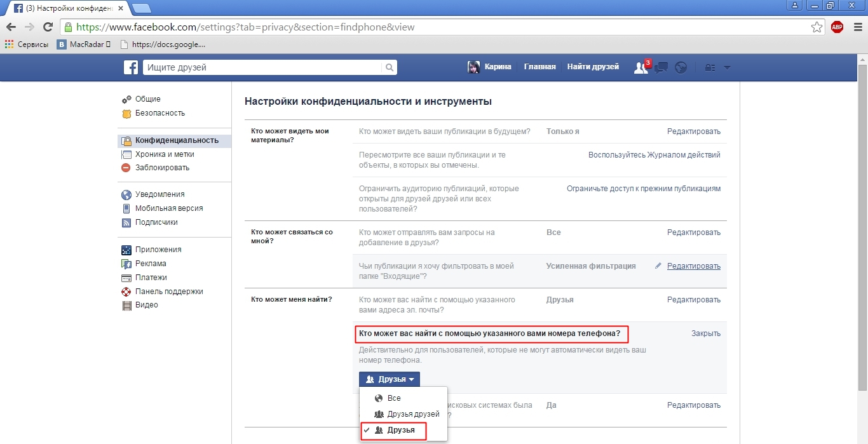Open the Adblock Plus extension icon
The height and width of the screenshot is (444, 868).
[837, 27]
